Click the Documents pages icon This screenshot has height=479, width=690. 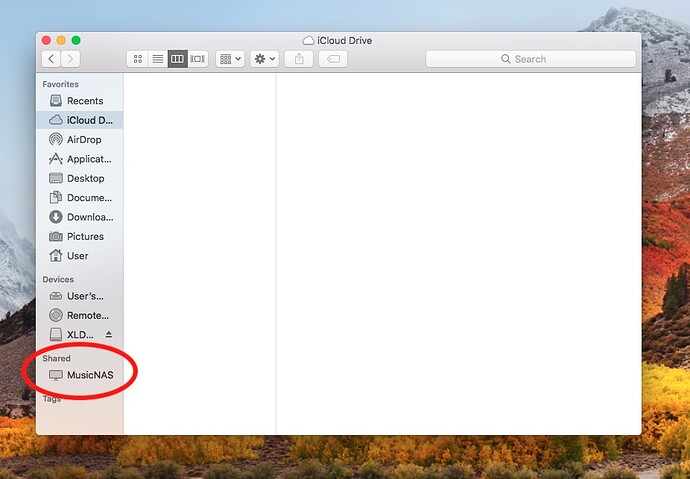coord(55,197)
